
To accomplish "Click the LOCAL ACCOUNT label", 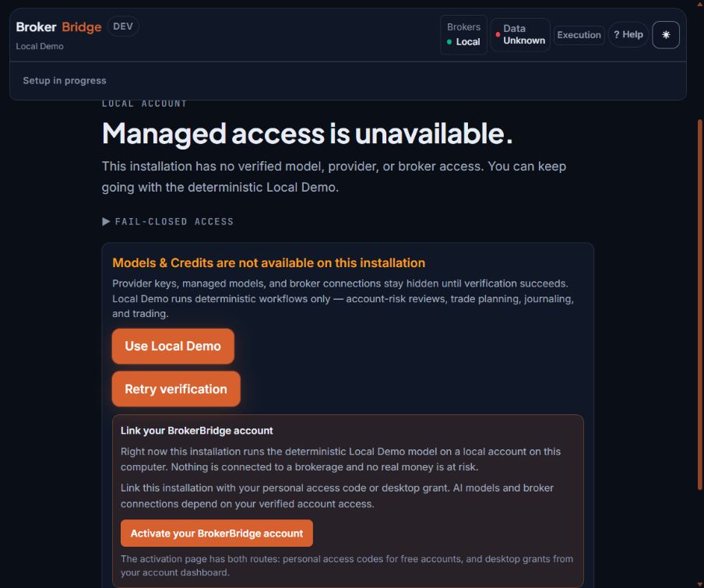I will 144,104.
